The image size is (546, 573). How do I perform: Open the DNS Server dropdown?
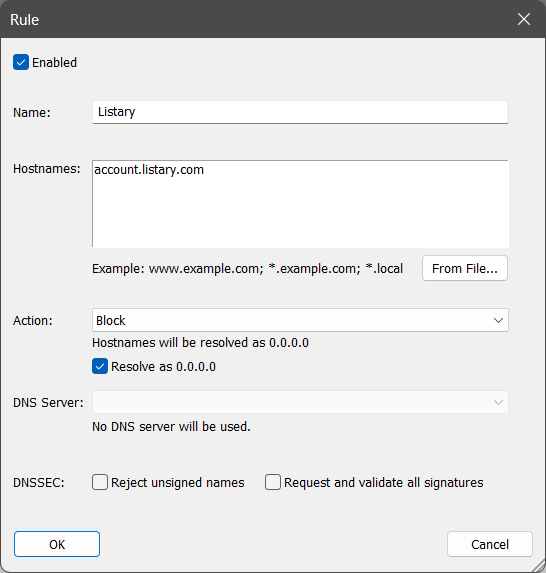(x=300, y=402)
